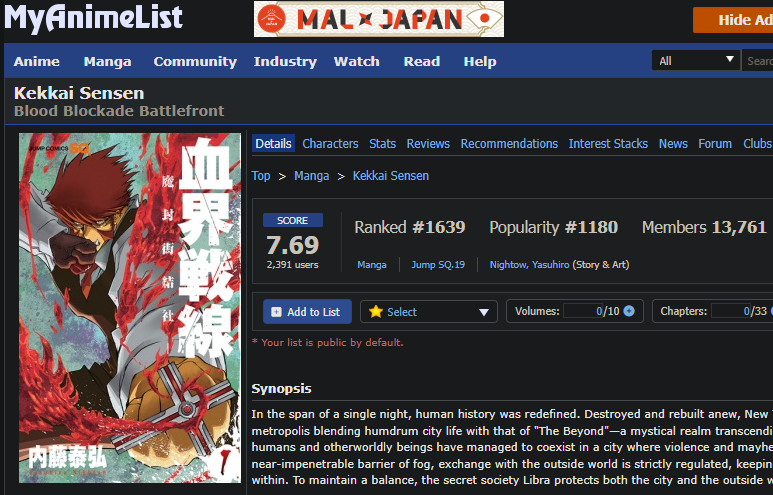Click the plus icon on Add to List
Image resolution: width=773 pixels, height=495 pixels.
(277, 312)
